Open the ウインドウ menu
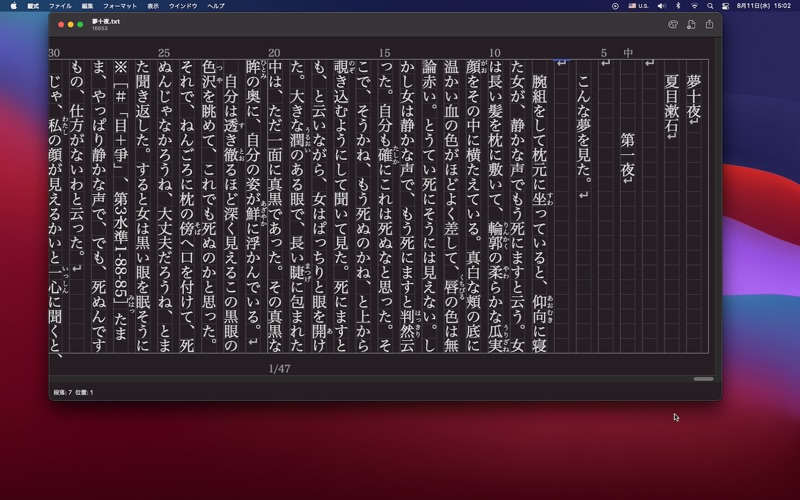 pos(183,6)
